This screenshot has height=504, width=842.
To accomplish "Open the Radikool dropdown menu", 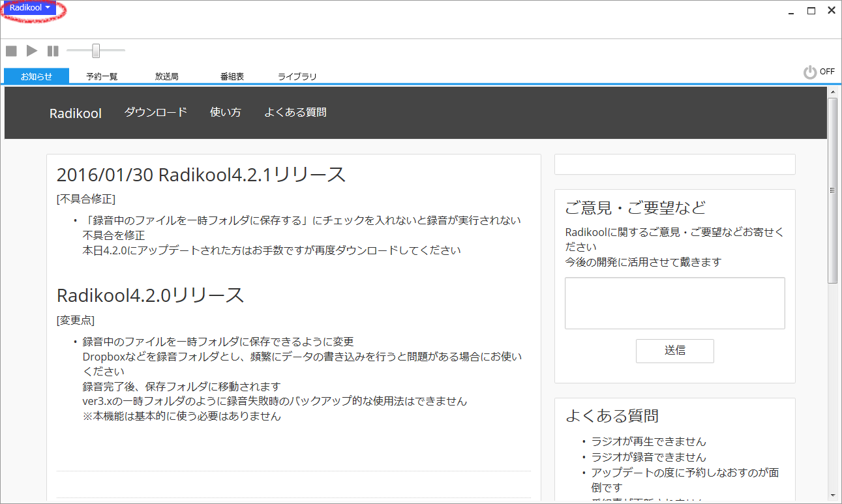I will 29,8.
